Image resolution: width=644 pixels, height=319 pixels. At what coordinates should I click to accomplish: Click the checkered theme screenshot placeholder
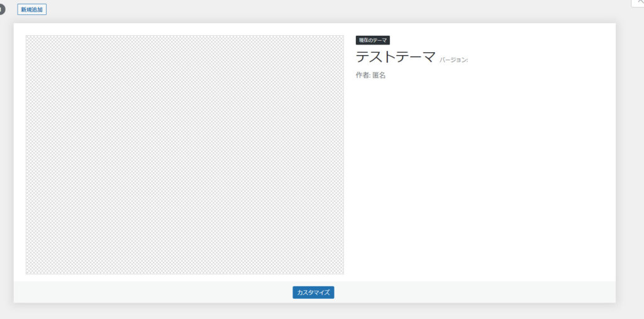(x=184, y=154)
